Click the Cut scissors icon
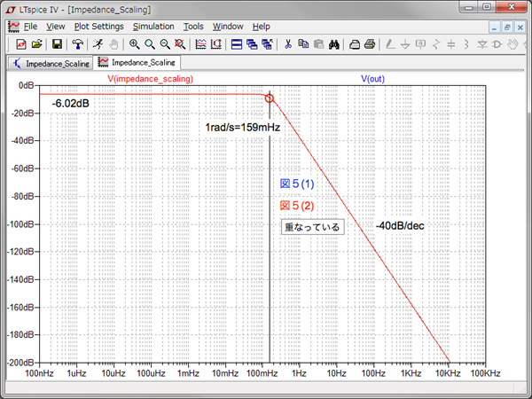532x399 pixels. (288, 43)
